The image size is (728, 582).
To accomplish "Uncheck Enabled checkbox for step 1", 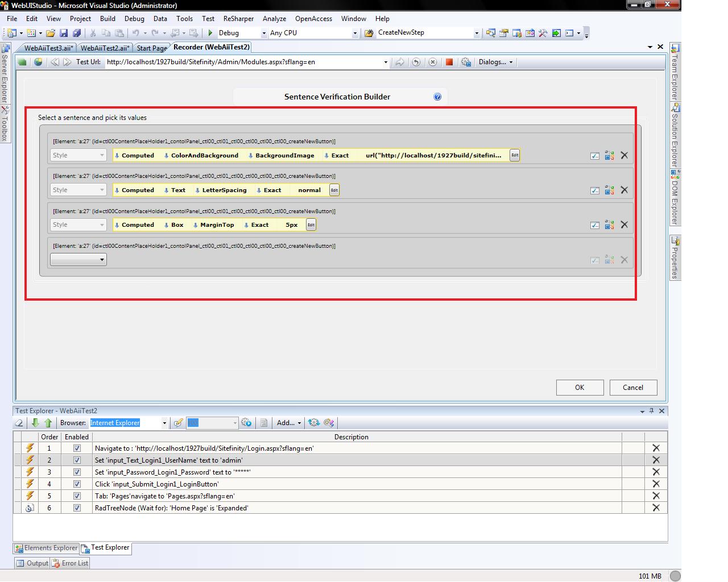I will coord(77,448).
